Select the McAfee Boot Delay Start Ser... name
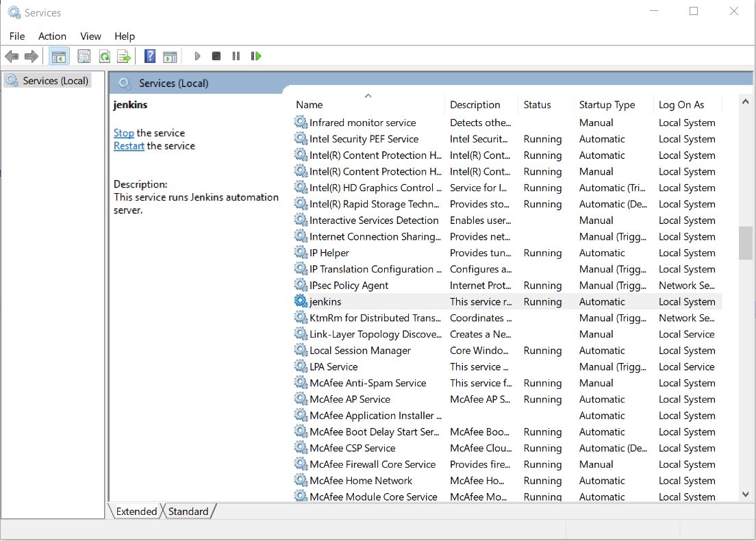Viewport: 756px width, 541px height. (x=375, y=431)
